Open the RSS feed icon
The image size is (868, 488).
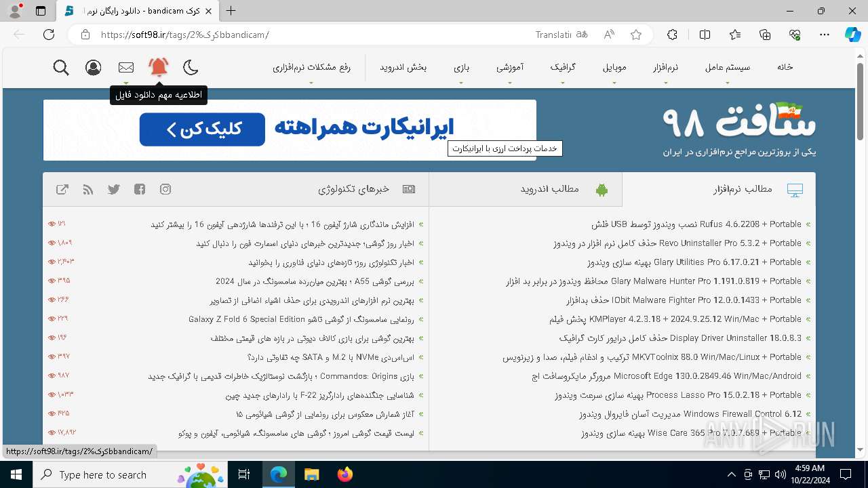click(x=88, y=190)
